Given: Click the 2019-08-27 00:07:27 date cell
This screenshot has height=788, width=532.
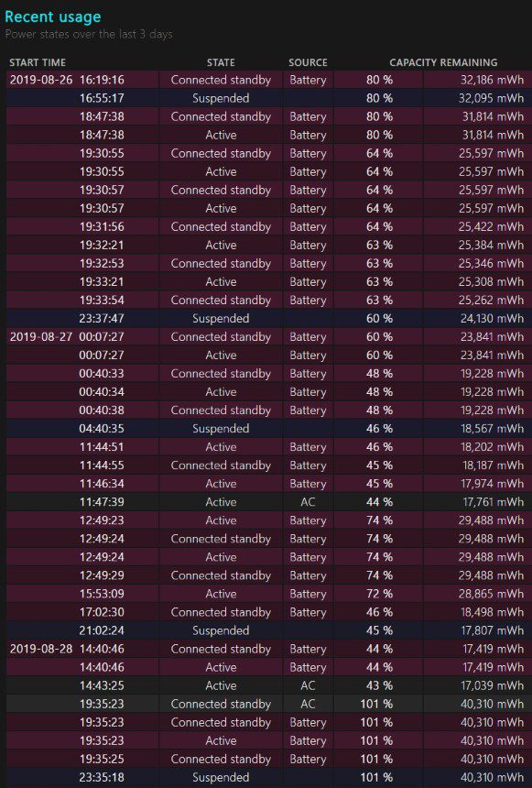Looking at the screenshot, I should click(67, 336).
